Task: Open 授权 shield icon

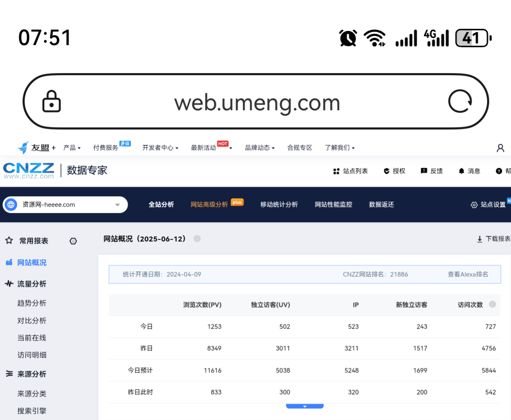Action: [x=386, y=171]
